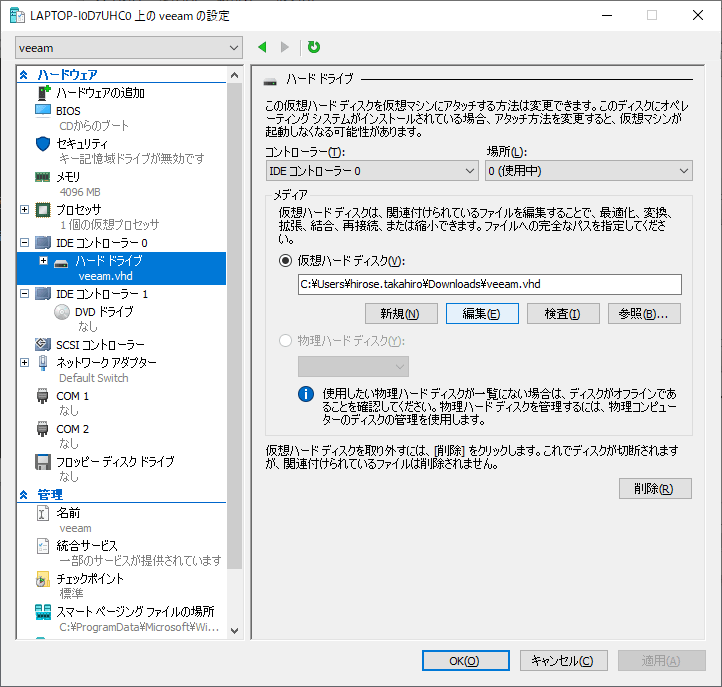Collapse the ハードウェア section header
The height and width of the screenshot is (687, 722).
[x=24, y=75]
